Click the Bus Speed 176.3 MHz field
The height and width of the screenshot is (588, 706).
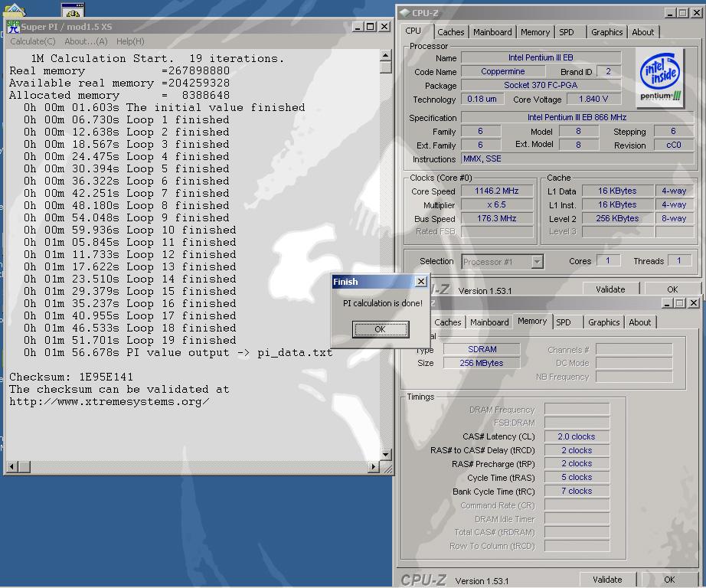pos(497,218)
